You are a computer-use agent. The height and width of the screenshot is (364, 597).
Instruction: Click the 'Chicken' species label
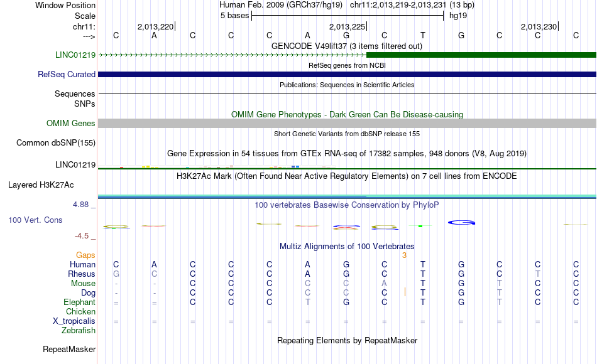80,311
